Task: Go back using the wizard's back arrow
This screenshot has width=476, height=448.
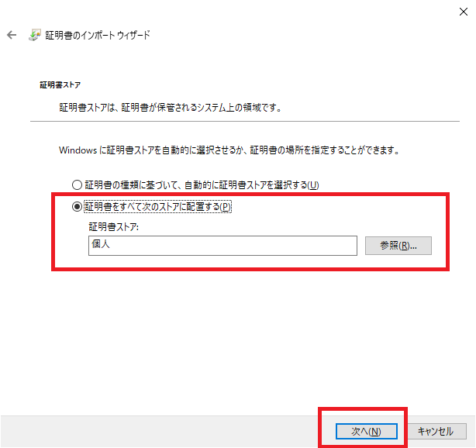Action: click(x=12, y=35)
